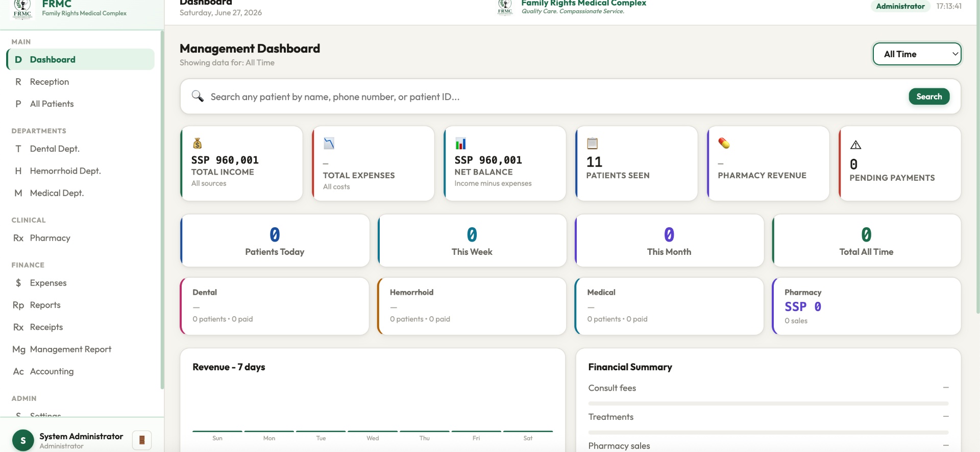980x452 pixels.
Task: Click the Sun bar in revenue chart
Action: coord(217,432)
